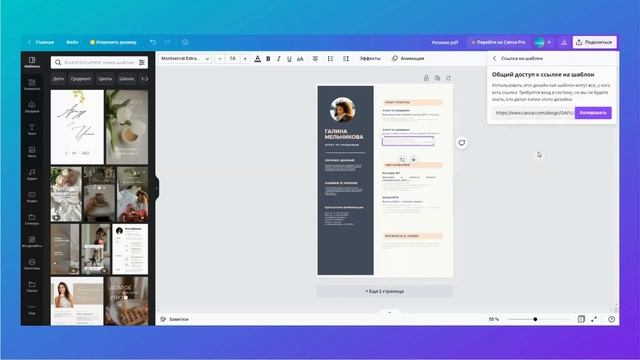Select the Градиент category chip
The width and height of the screenshot is (640, 360).
pos(81,79)
